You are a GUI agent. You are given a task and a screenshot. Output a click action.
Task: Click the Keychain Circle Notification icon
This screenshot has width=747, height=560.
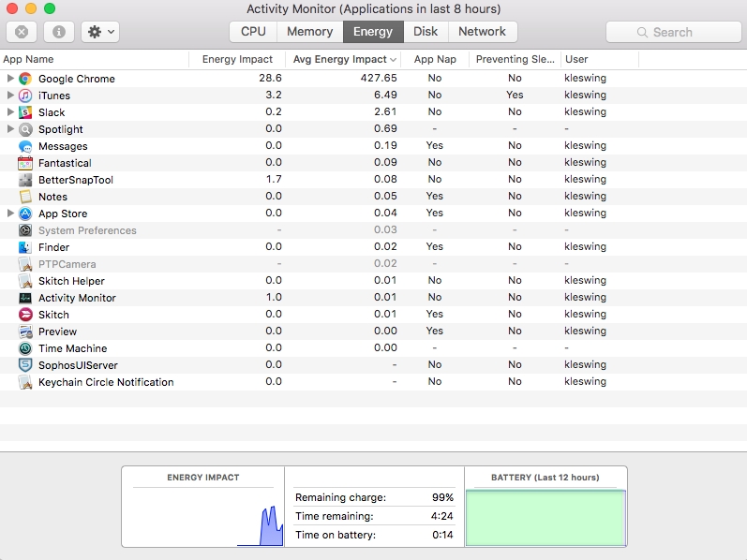(x=25, y=382)
